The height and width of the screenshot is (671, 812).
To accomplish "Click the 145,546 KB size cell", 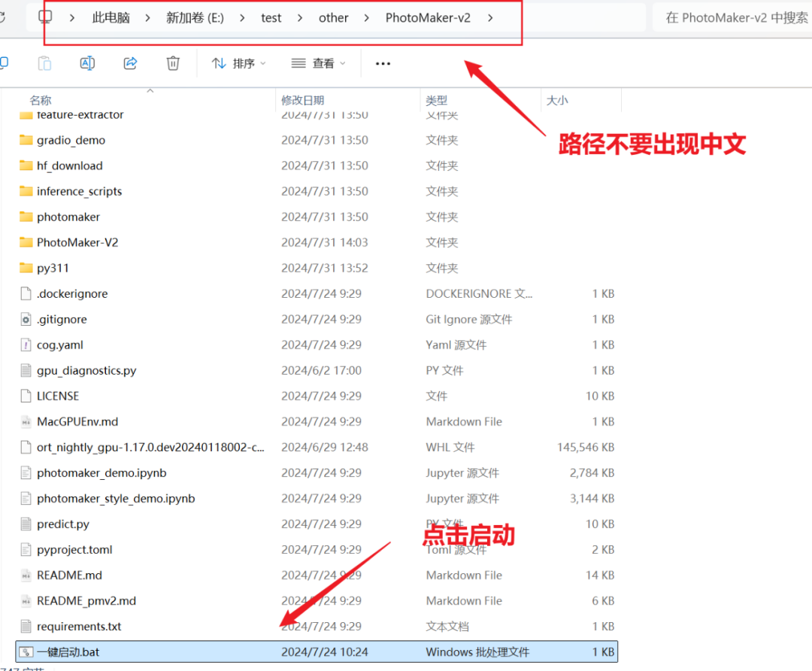I will click(585, 447).
